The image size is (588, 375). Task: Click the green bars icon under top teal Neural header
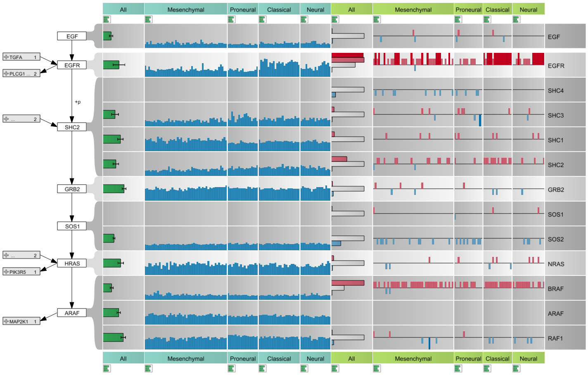(x=304, y=19)
